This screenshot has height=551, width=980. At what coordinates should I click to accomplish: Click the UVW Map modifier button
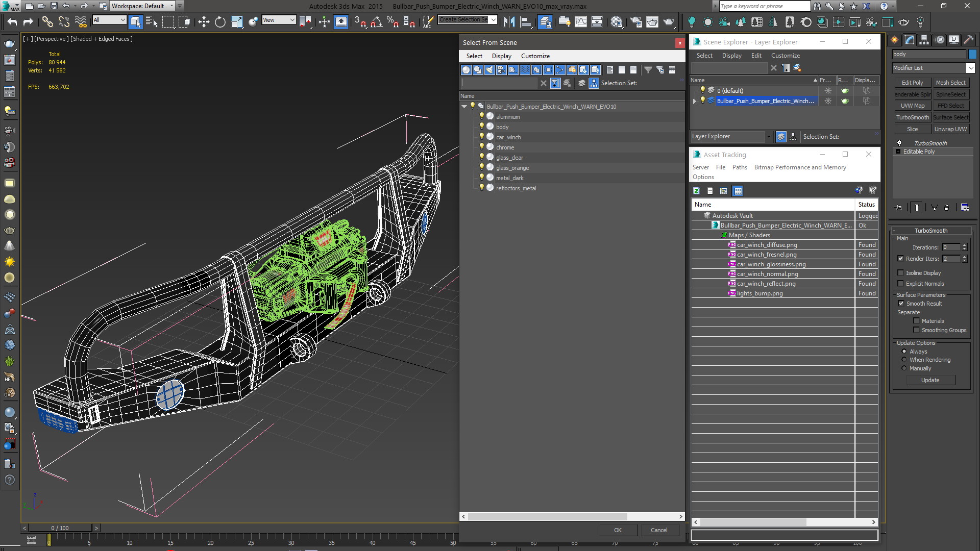tap(912, 106)
